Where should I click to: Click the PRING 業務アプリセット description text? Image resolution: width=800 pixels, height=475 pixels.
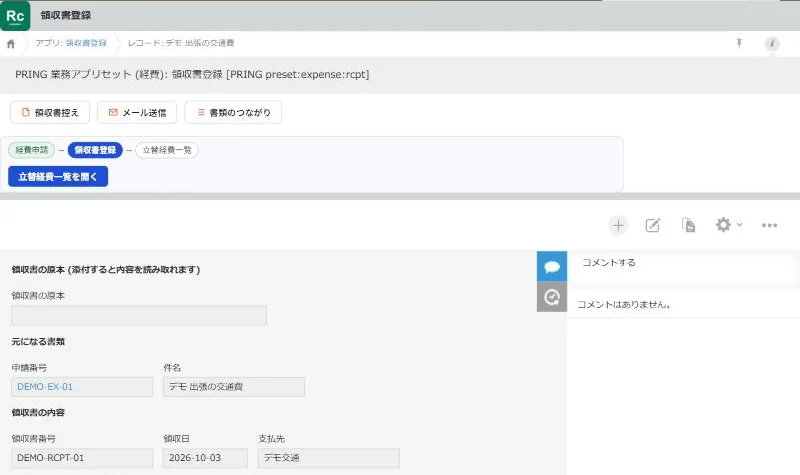pos(192,74)
